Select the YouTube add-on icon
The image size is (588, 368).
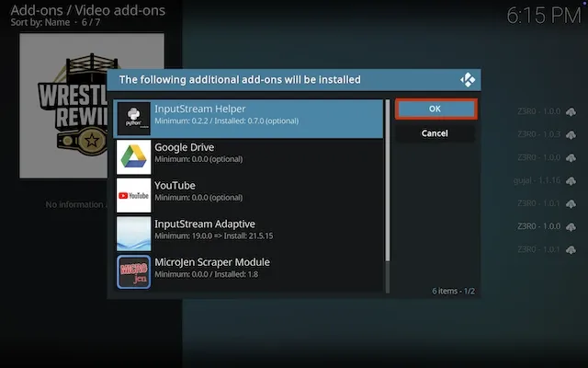pos(134,195)
